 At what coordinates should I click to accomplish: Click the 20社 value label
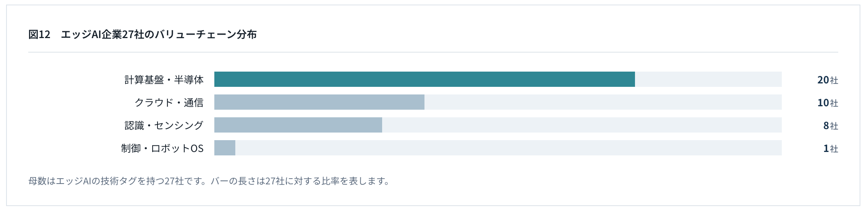pyautogui.click(x=828, y=80)
